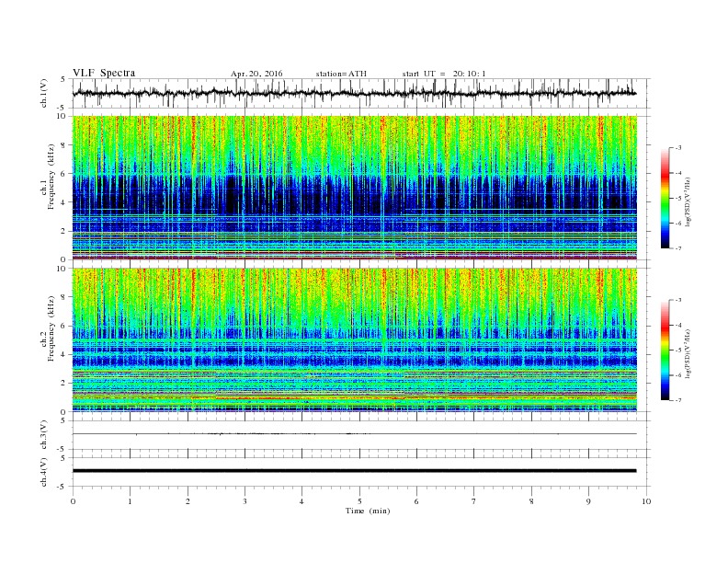728x563 pixels.
Task: Click the "6" kHz tick on ch.1 frequency axis
Action: 64,174
